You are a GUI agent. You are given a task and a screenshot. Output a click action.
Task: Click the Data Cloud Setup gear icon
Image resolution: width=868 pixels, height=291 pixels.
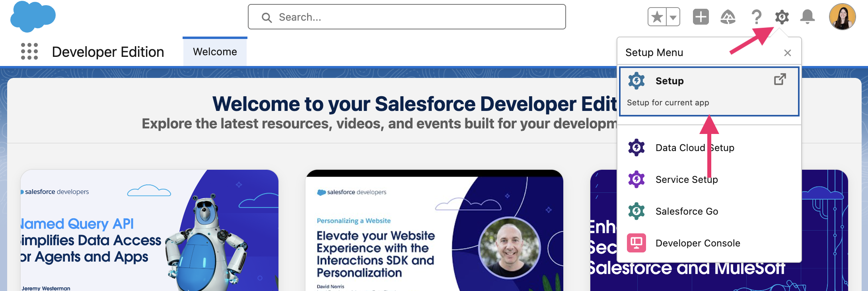636,147
